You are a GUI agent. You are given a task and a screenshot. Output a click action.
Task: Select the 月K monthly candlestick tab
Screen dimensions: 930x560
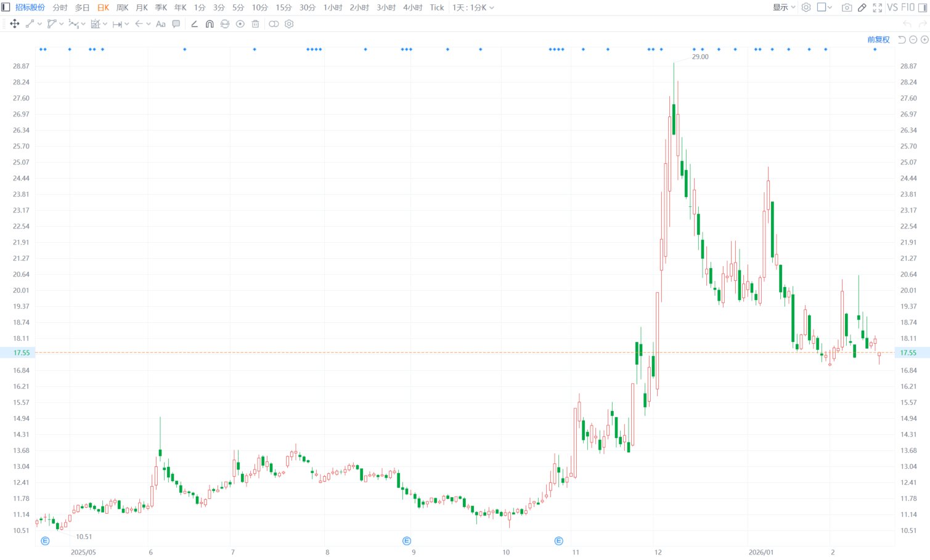[x=142, y=7]
